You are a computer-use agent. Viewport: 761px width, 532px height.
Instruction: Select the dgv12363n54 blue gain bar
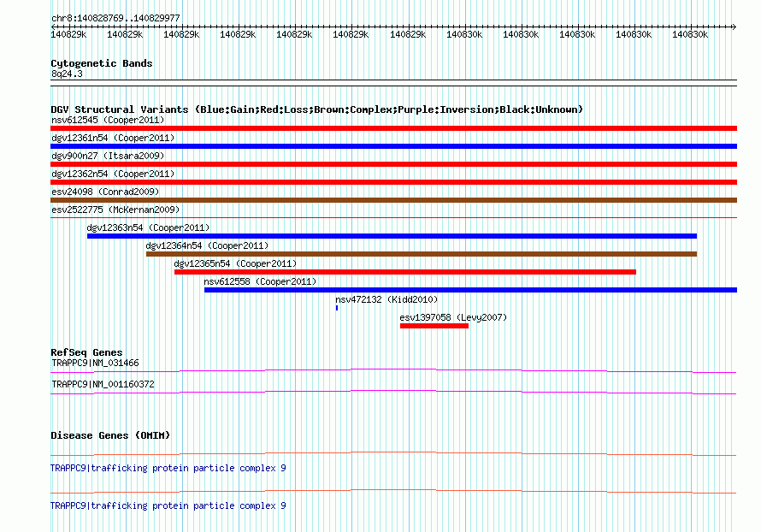[392, 236]
